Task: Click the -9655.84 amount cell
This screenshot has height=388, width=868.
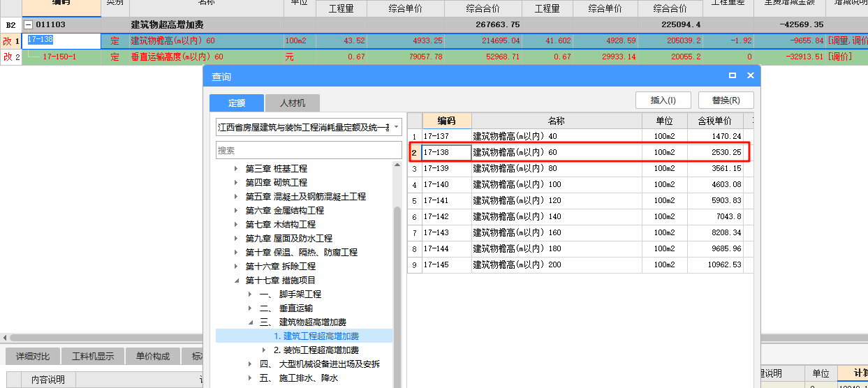Action: [789, 41]
